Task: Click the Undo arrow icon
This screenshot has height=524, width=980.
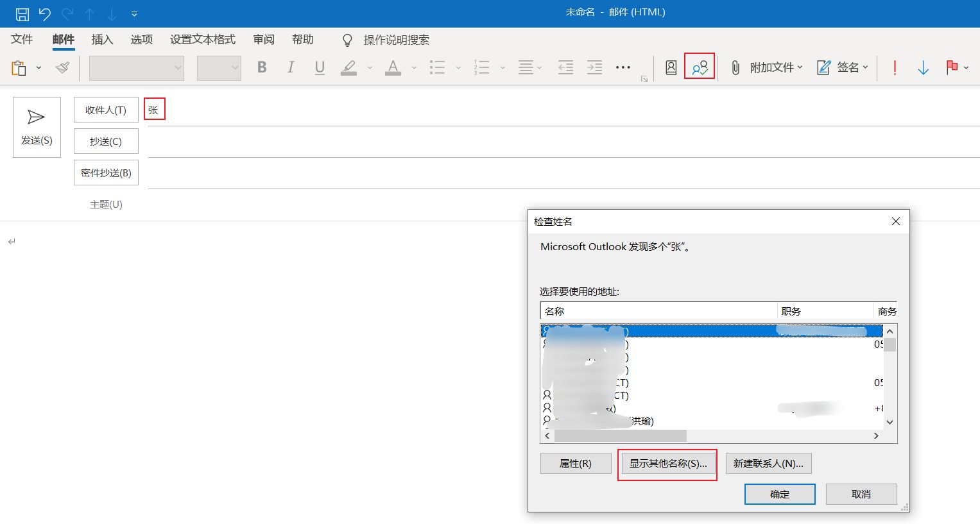Action: pyautogui.click(x=44, y=13)
